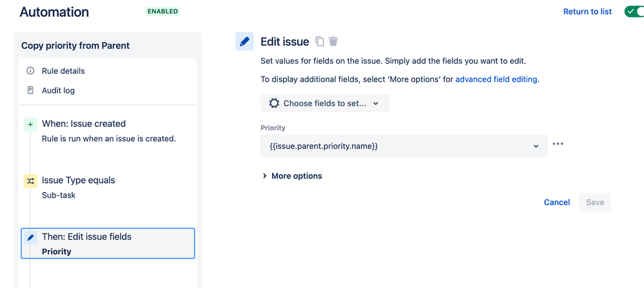Click the Cancel button

[x=556, y=202]
